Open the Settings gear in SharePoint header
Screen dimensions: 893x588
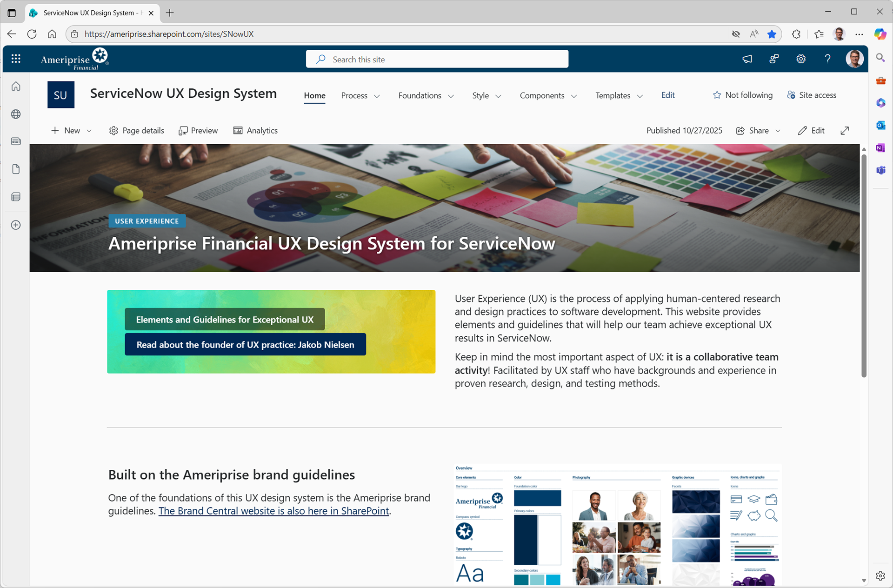(800, 59)
